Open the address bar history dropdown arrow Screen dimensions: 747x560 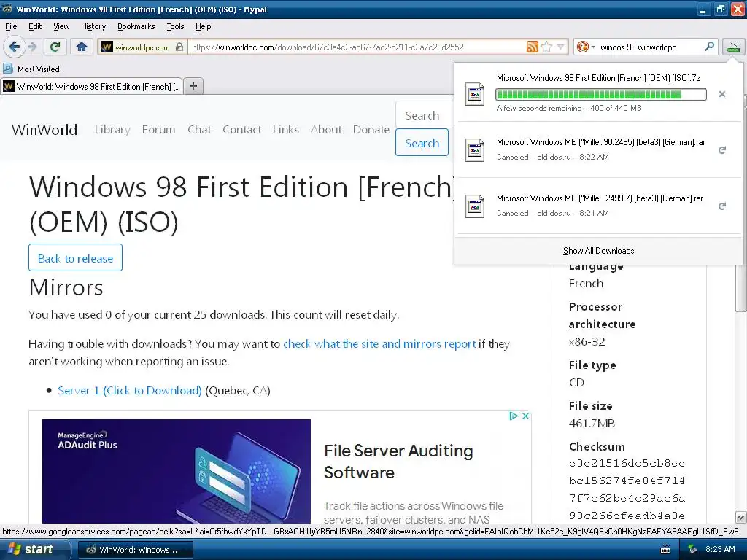[x=561, y=47]
